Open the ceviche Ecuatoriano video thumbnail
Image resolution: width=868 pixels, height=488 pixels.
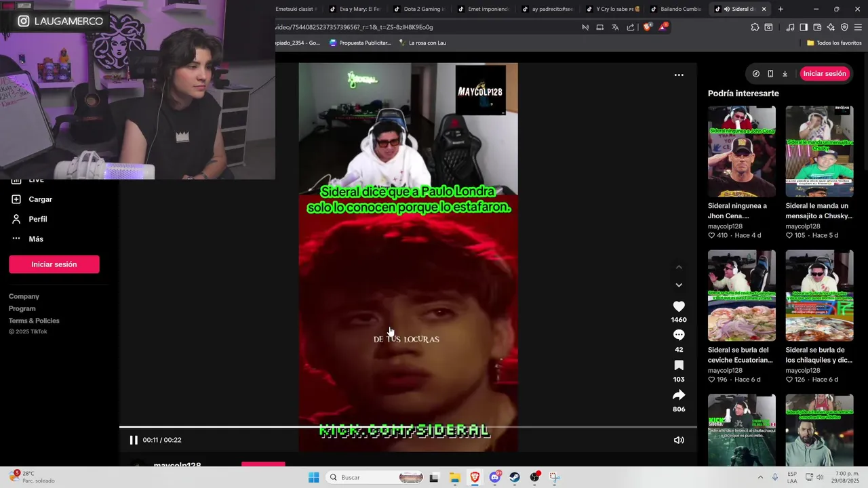pyautogui.click(x=741, y=296)
